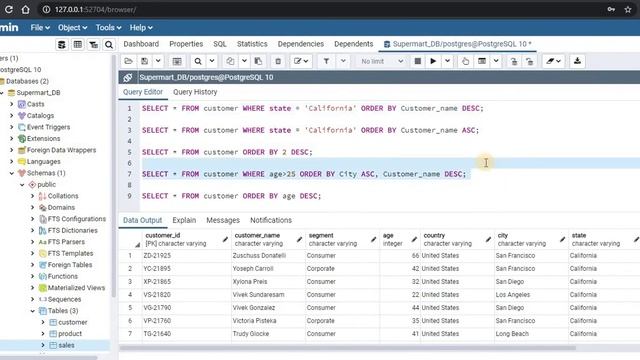The image size is (640, 360).
Task: Select the Materialized Views tree item
Action: tap(76, 288)
